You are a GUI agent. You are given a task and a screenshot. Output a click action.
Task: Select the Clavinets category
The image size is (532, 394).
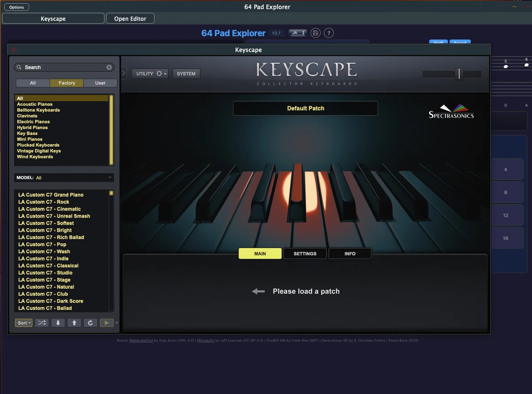[x=27, y=116]
